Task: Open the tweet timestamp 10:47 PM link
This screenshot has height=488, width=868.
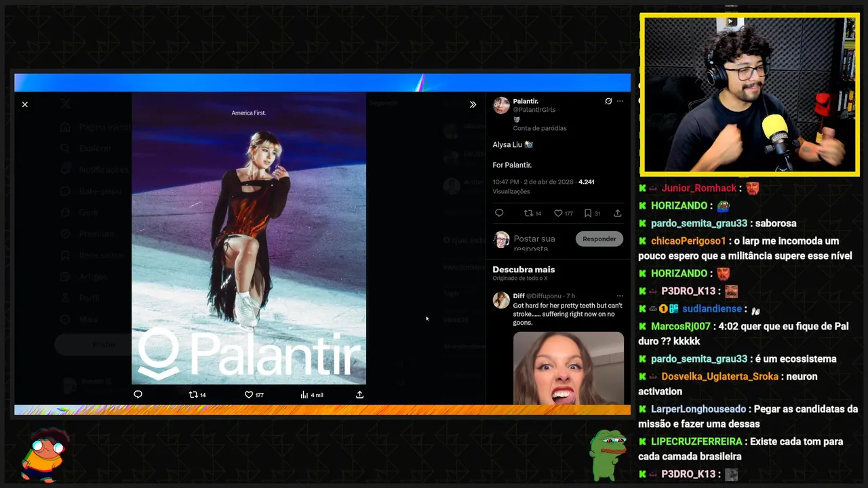Action: 533,182
